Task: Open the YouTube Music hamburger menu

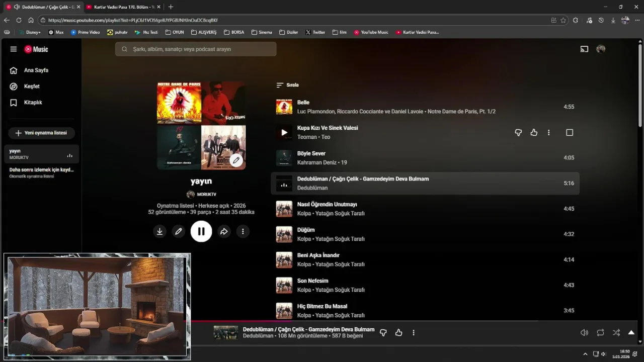Action: (x=14, y=49)
